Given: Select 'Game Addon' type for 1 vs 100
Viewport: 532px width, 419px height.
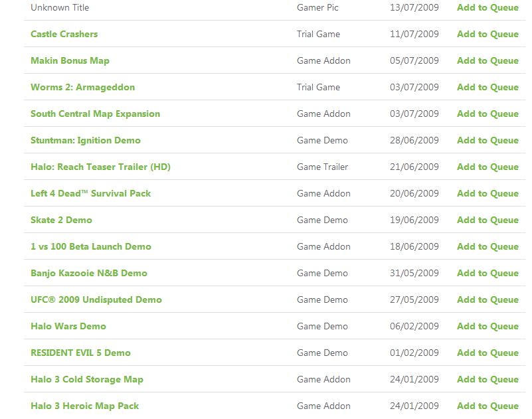Looking at the screenshot, I should [323, 246].
